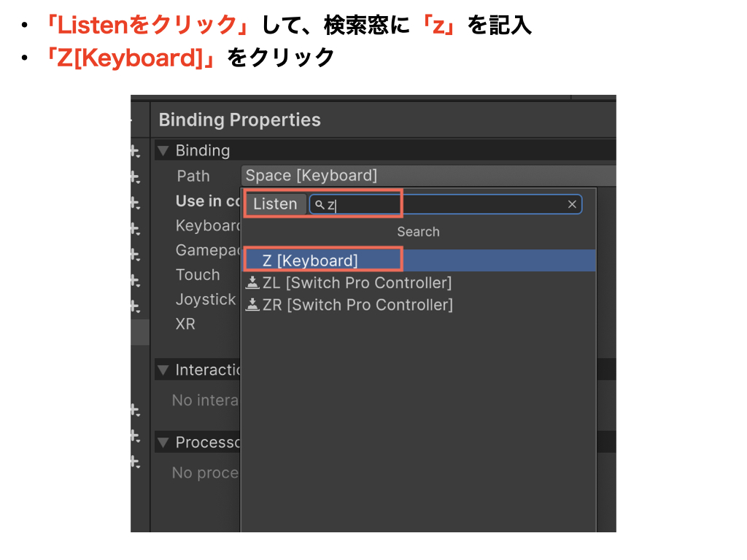Click plus icon level with the Path row
This screenshot has width=747, height=560.
134,176
